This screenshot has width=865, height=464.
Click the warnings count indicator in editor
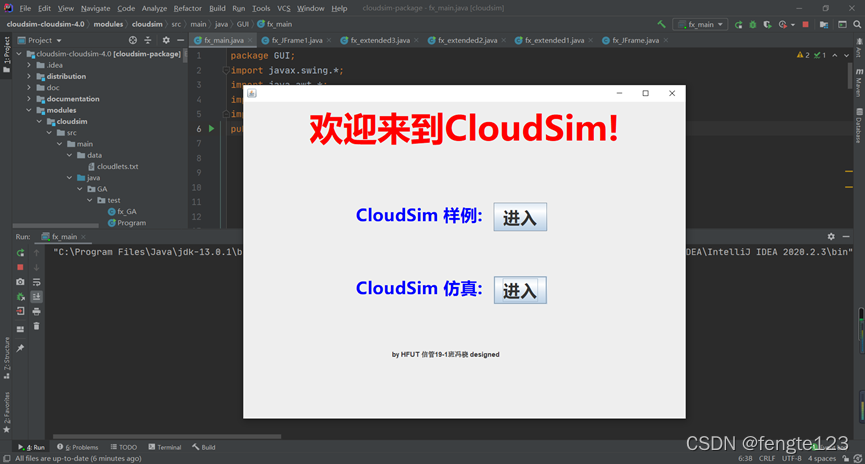803,55
